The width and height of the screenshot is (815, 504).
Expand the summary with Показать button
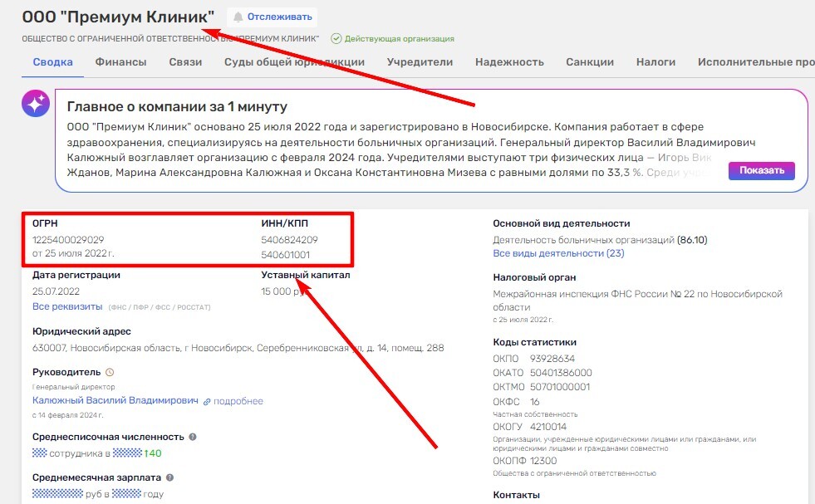(x=762, y=170)
